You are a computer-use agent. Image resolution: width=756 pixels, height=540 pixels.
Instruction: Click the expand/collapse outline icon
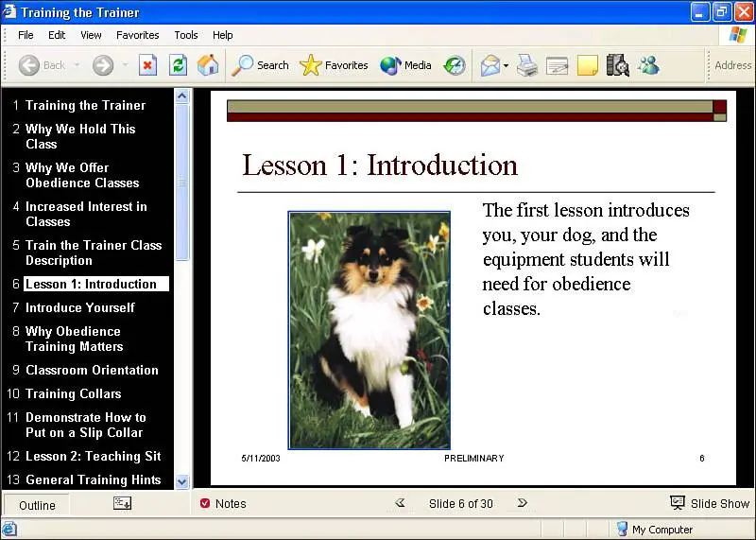(x=122, y=503)
